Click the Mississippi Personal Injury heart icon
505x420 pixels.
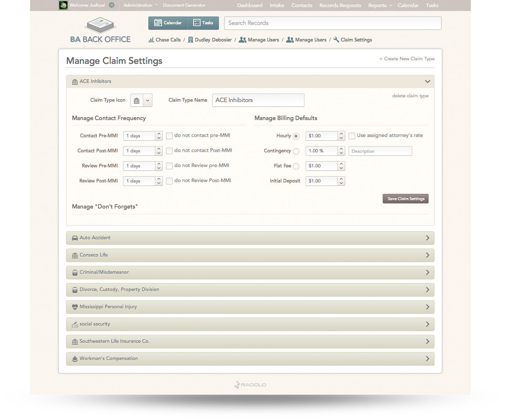(x=75, y=307)
